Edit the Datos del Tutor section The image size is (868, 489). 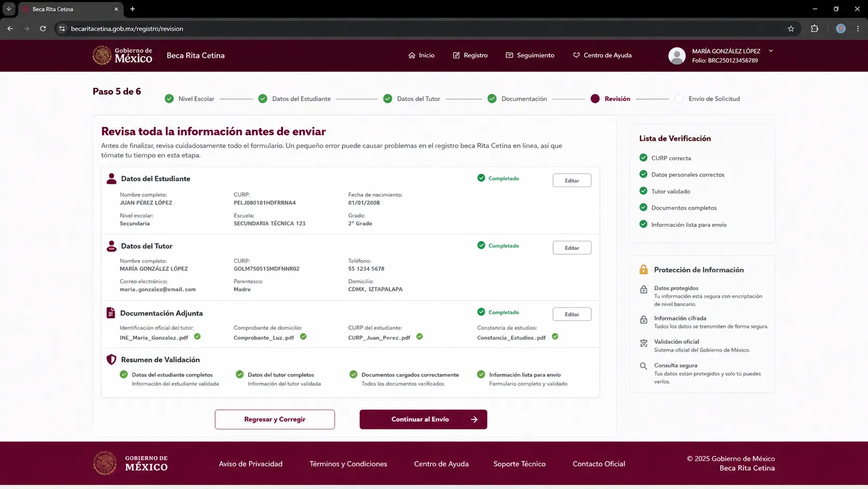[572, 248]
